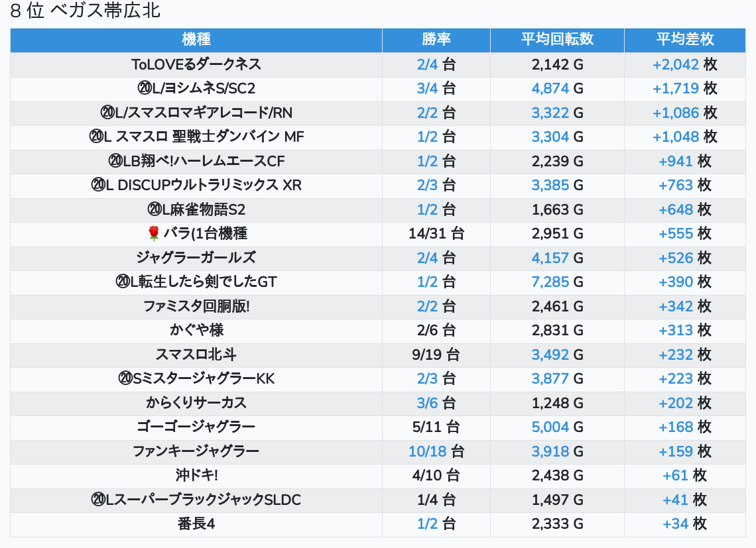
Task: Click the 4/10 台 win rate value
Action: pos(436,475)
